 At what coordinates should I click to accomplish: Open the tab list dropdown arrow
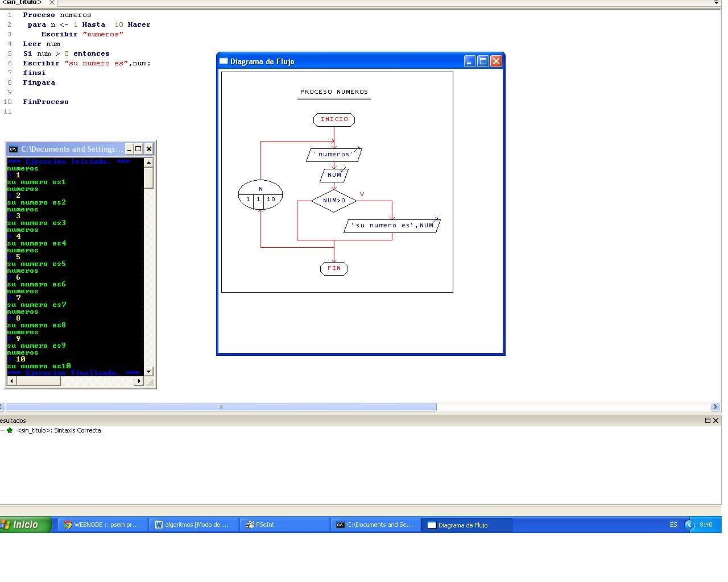(716, 2)
